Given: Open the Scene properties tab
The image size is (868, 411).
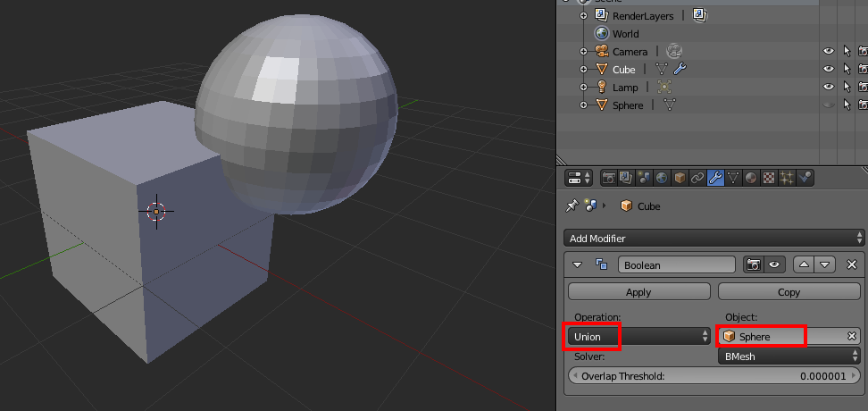Looking at the screenshot, I should pyautogui.click(x=644, y=178).
